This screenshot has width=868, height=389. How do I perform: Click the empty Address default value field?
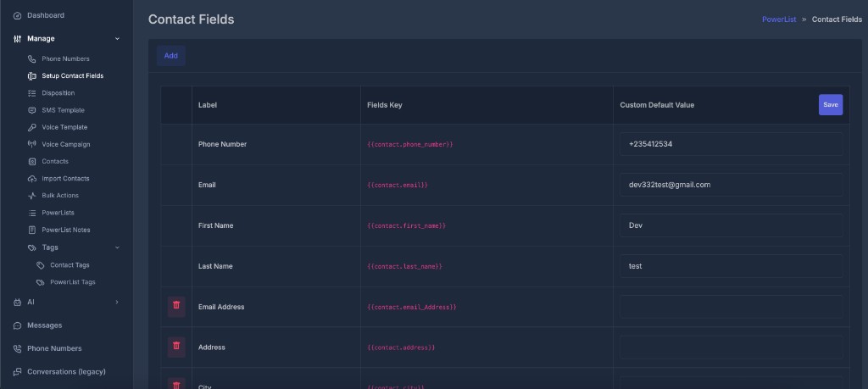click(732, 347)
